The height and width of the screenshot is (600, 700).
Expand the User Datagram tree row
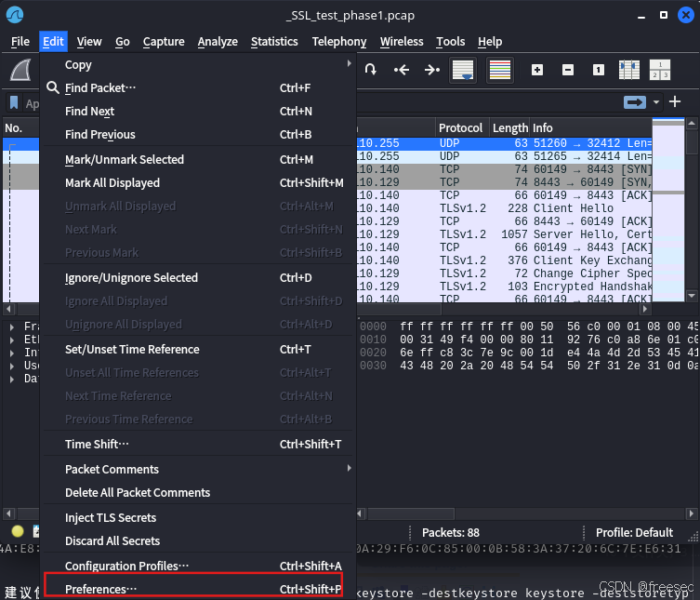pos(11,366)
